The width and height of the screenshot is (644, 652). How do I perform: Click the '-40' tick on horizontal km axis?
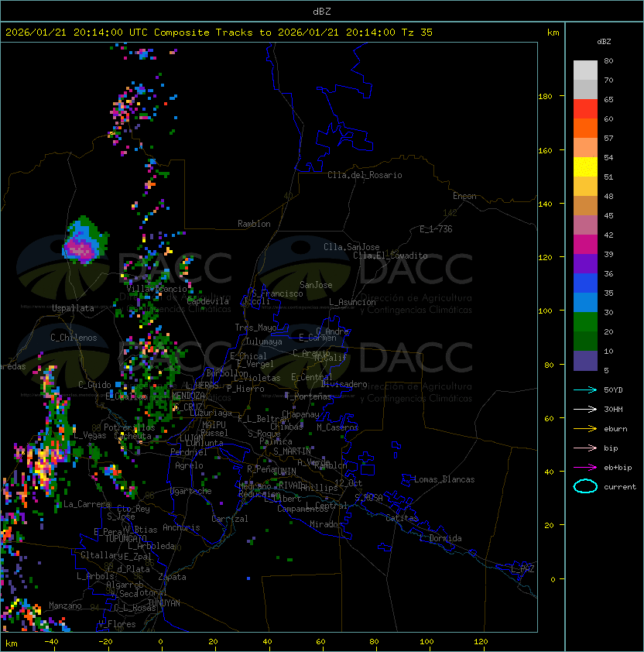pos(51,642)
